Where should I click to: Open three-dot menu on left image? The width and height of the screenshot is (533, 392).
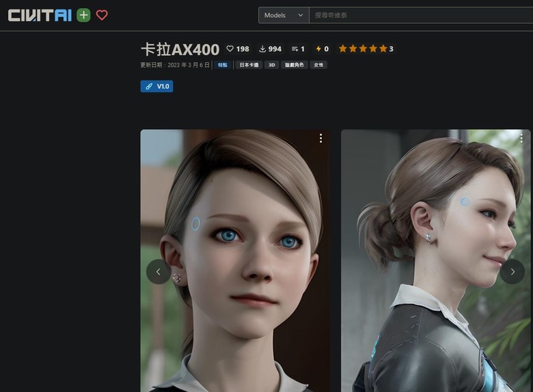(x=320, y=138)
